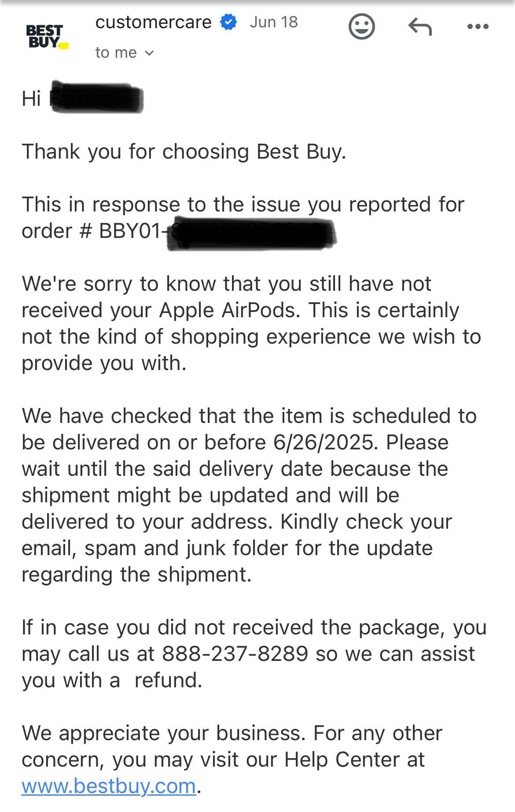Tap the phone number 888-237-8289
The image size is (515, 812).
235,654
